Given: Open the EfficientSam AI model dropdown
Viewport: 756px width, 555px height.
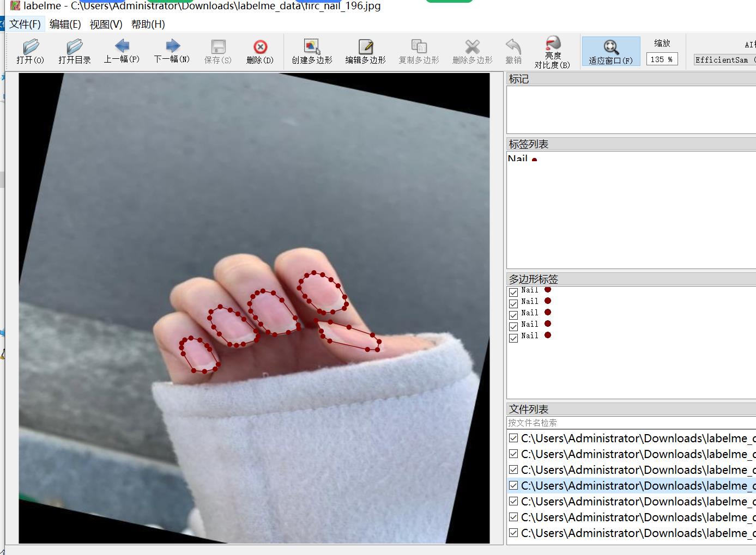Looking at the screenshot, I should 724,60.
